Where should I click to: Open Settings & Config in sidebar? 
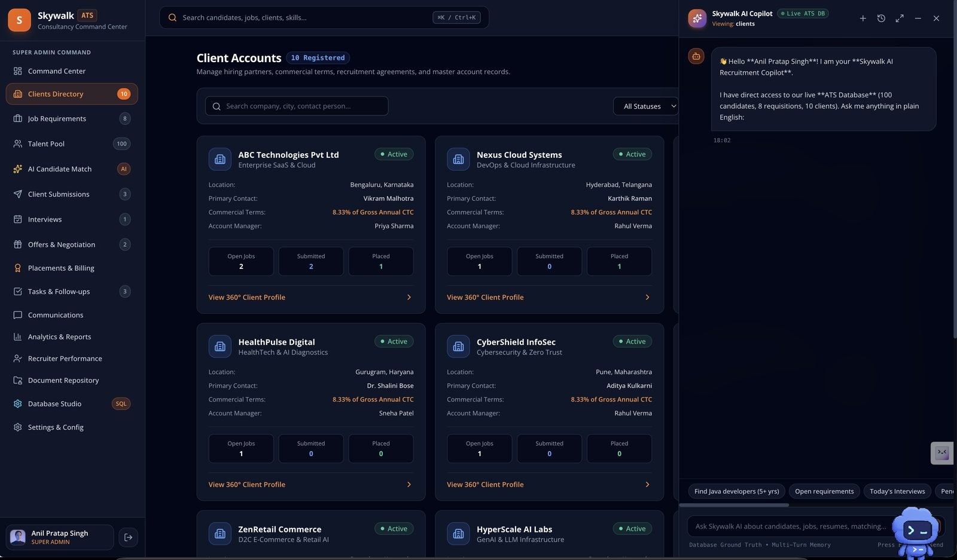click(72, 427)
